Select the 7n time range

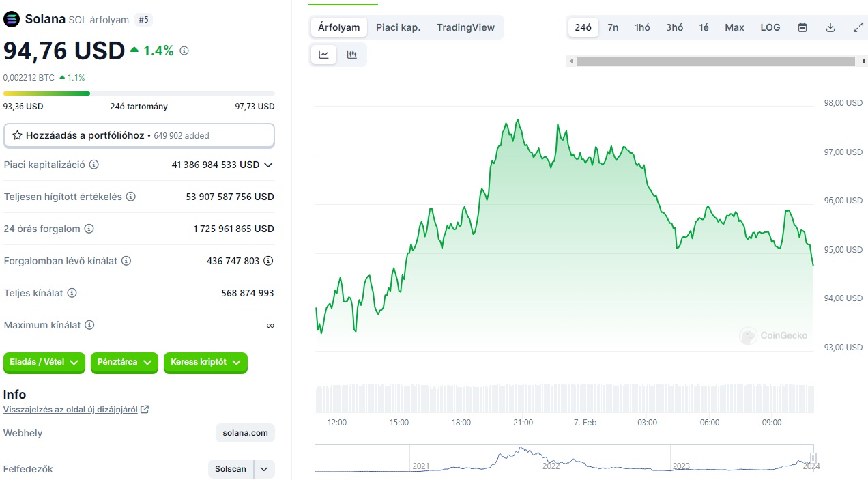click(613, 27)
